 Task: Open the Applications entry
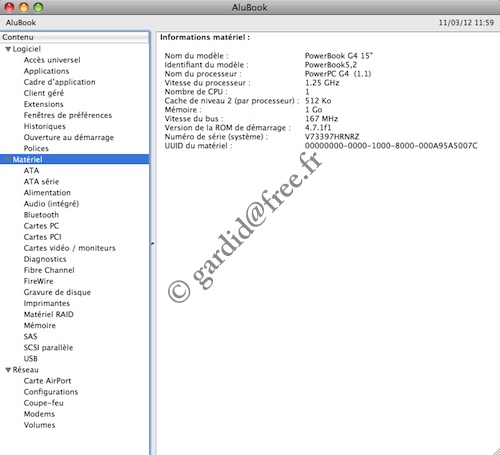tap(46, 71)
